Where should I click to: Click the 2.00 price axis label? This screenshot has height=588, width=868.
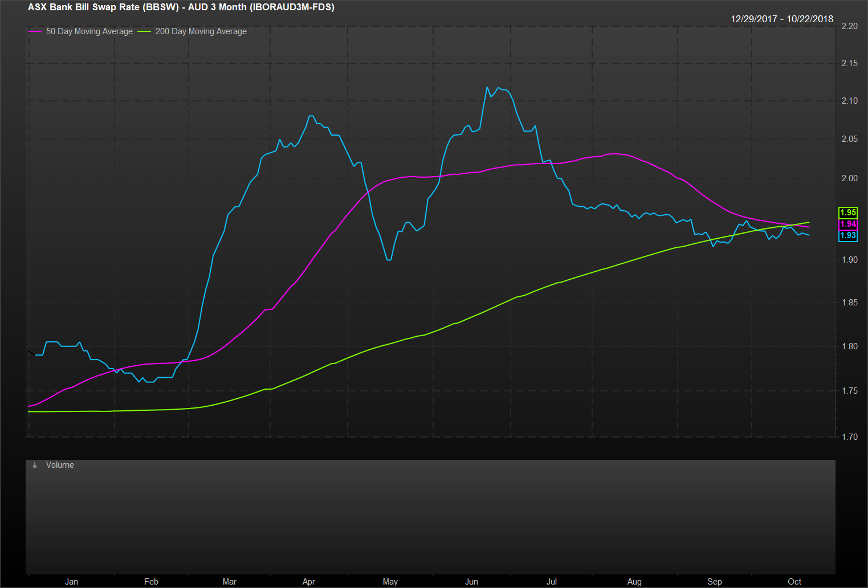tap(849, 178)
